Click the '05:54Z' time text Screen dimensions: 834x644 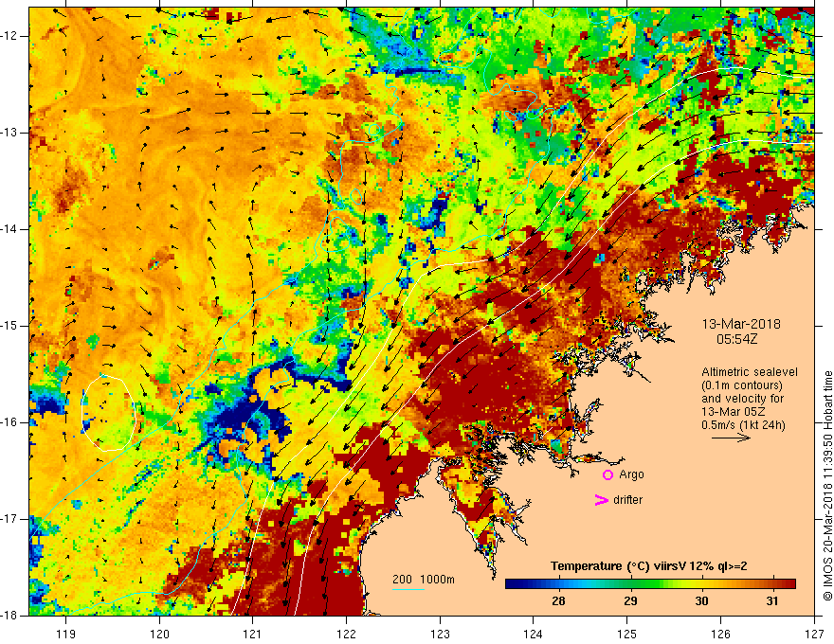[736, 339]
